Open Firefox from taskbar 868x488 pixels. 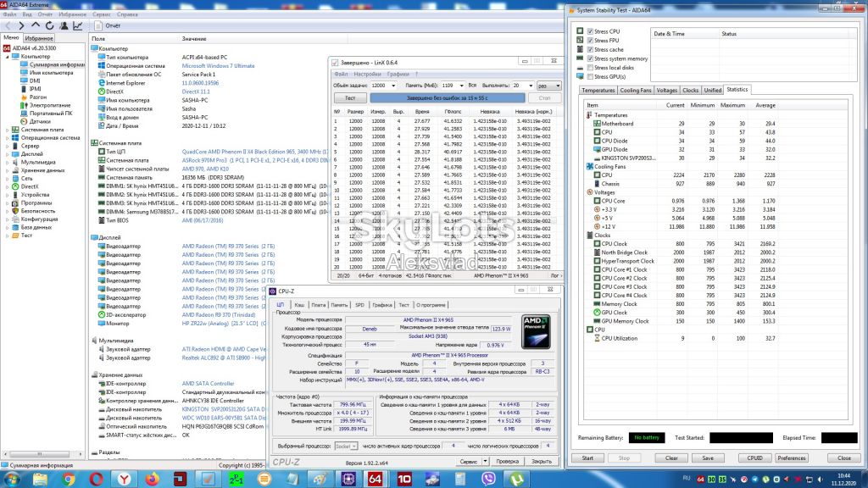(x=153, y=479)
